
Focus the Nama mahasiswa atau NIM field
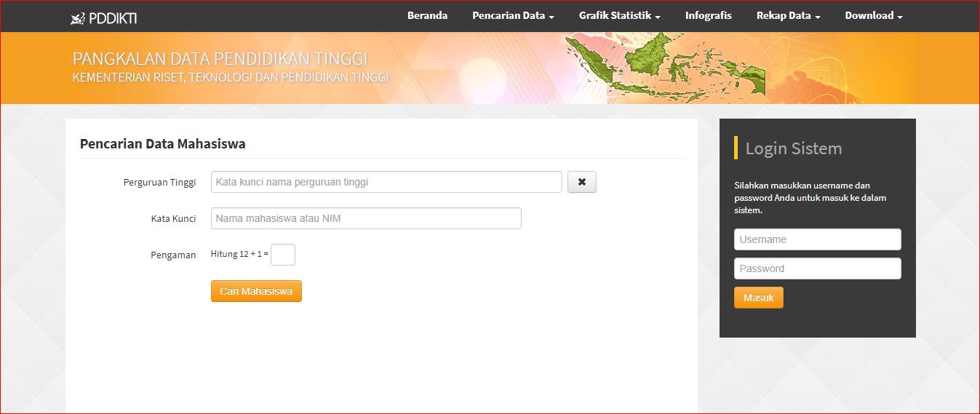pyautogui.click(x=366, y=218)
